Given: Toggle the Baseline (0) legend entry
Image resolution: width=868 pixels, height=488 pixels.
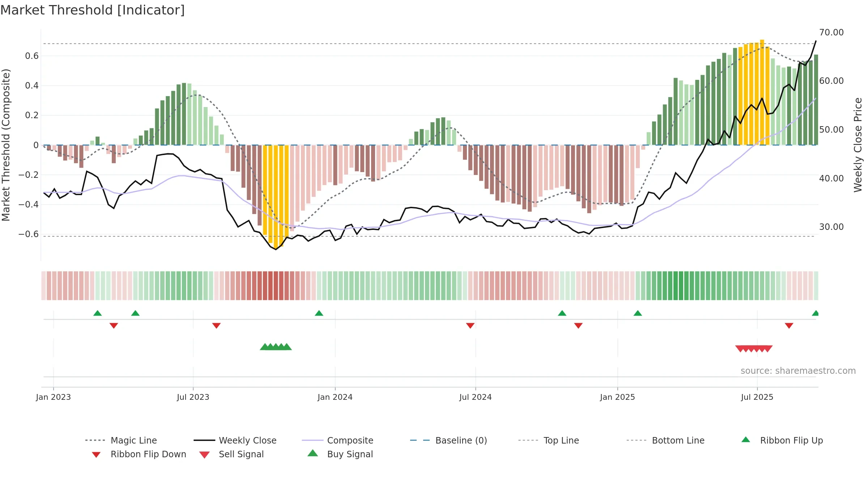Looking at the screenshot, I should (x=448, y=440).
